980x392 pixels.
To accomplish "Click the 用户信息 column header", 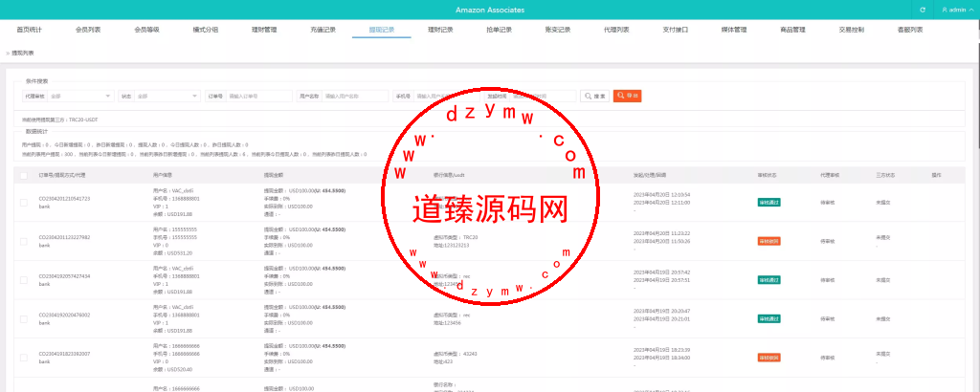I will point(163,175).
